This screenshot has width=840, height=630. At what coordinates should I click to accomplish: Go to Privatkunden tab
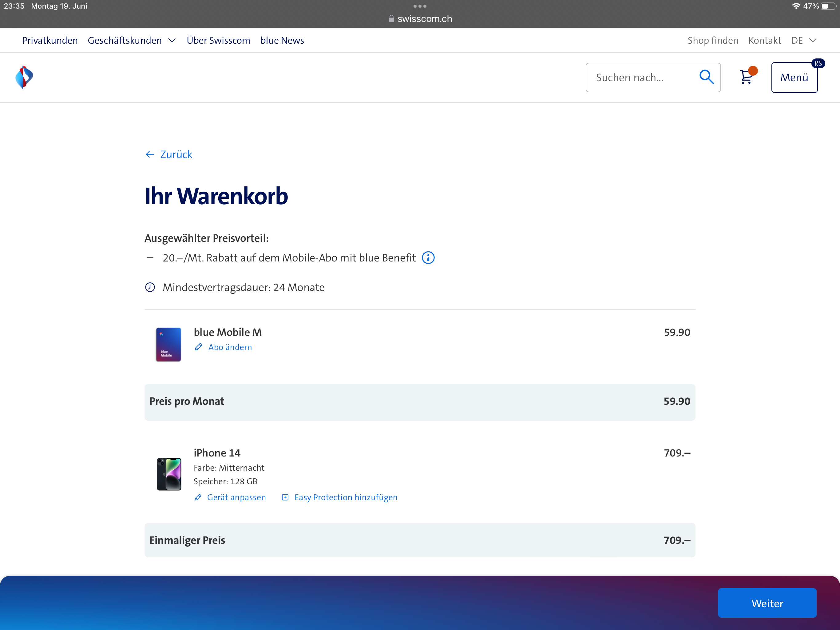coord(50,41)
